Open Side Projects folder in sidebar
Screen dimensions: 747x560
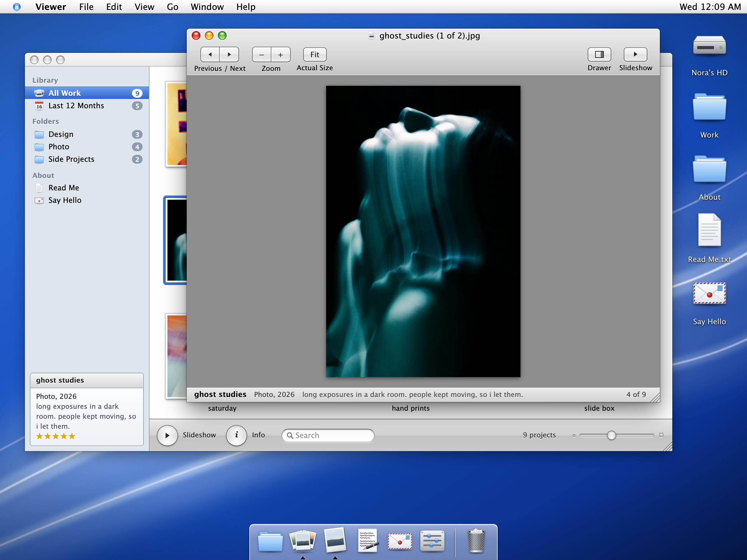87,159
